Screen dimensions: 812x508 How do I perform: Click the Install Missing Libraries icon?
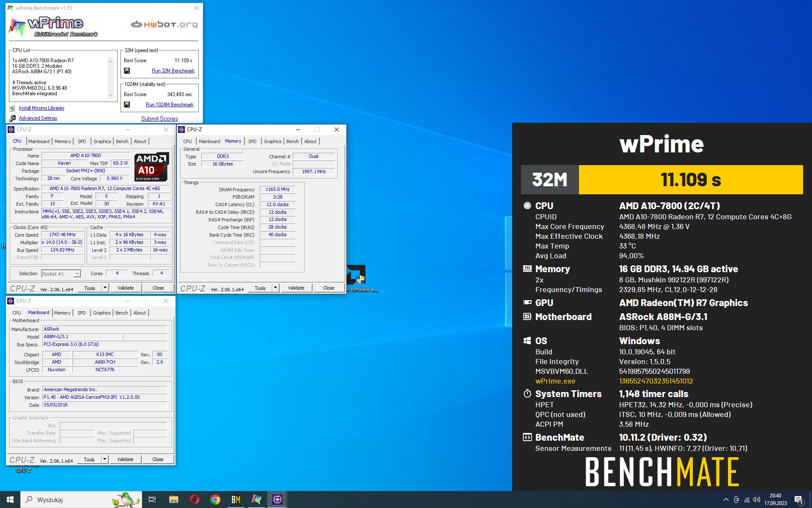click(x=12, y=108)
